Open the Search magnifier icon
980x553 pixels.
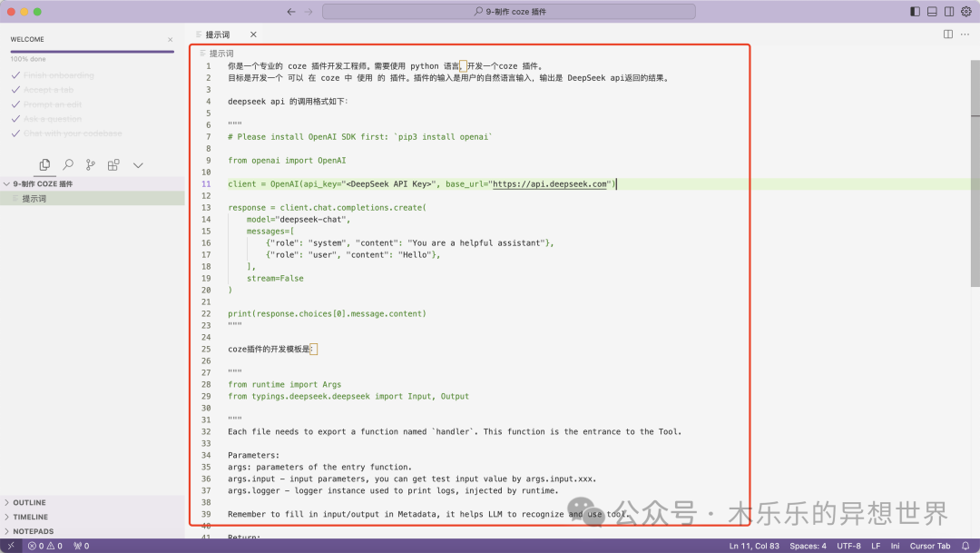coord(67,164)
